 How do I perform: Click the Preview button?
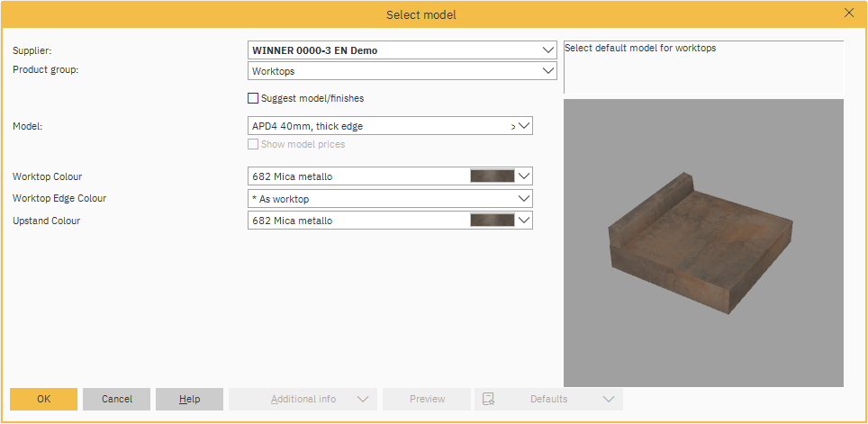pos(427,399)
